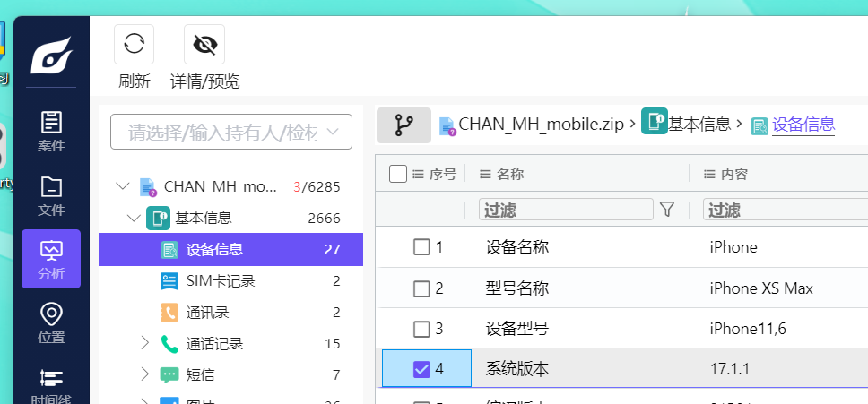
Task: Expand the 通话记录 tree node
Action: point(145,343)
